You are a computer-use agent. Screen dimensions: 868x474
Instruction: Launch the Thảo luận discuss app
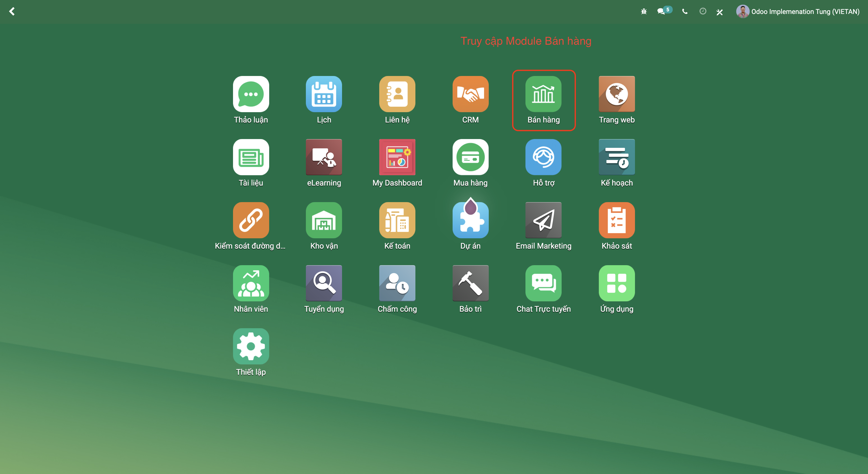coord(251,94)
